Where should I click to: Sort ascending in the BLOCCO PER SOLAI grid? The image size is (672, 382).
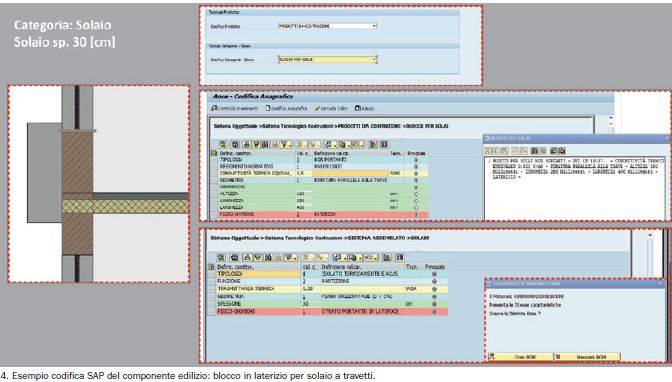[x=246, y=144]
